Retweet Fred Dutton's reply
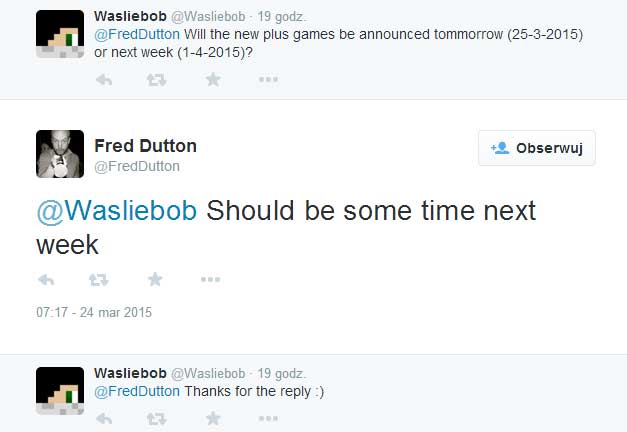 coord(100,280)
